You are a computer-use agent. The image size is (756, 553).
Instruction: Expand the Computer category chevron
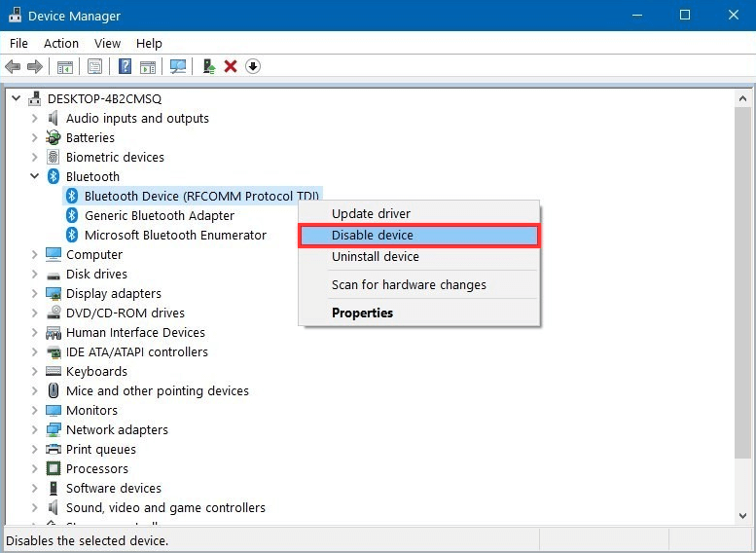tap(34, 254)
